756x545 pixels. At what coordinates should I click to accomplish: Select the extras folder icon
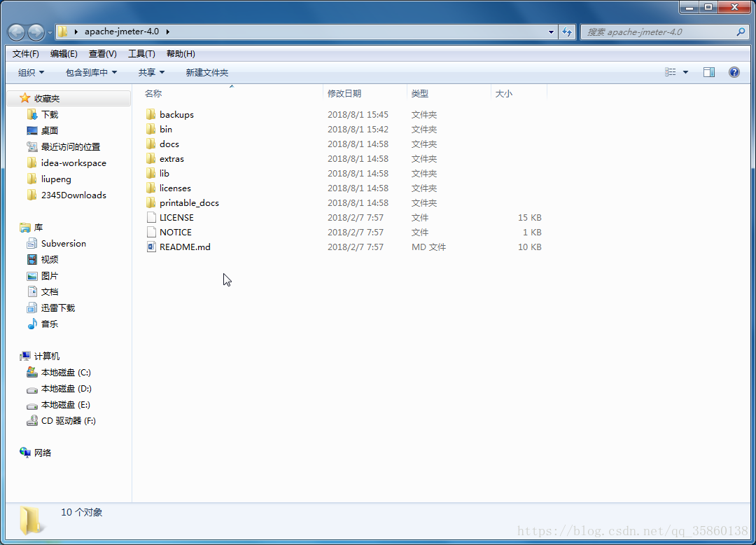(x=151, y=159)
